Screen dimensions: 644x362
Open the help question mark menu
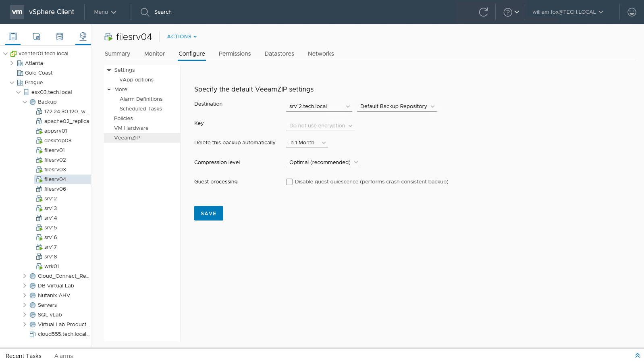(511, 12)
